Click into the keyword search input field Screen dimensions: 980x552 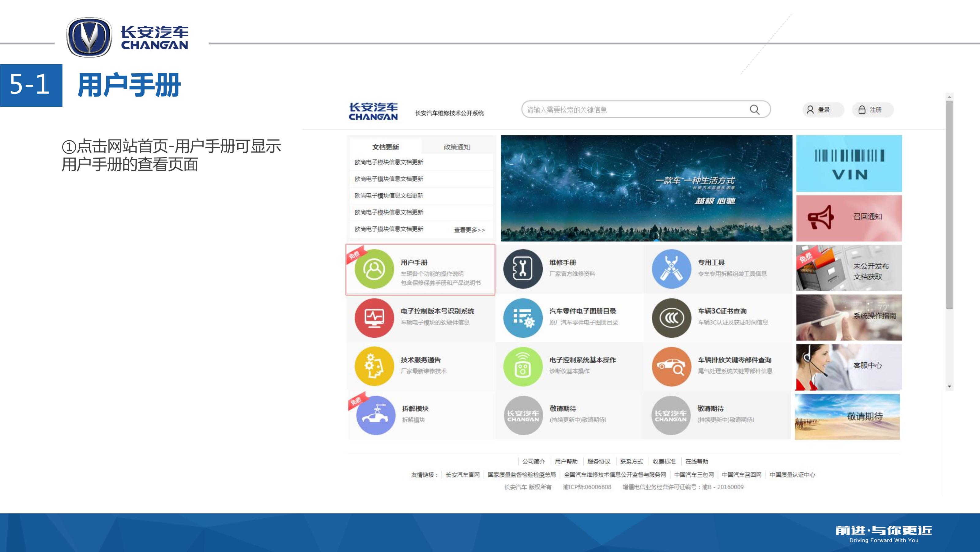point(635,110)
